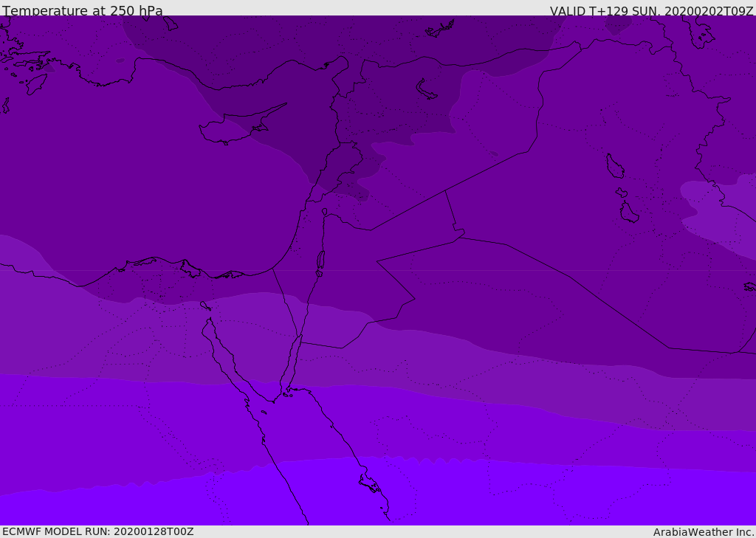Click 'ECMWF MODEL RUN: 20200128T00Z' footer text
Viewport: 756px width, 538px height.
tap(98, 531)
